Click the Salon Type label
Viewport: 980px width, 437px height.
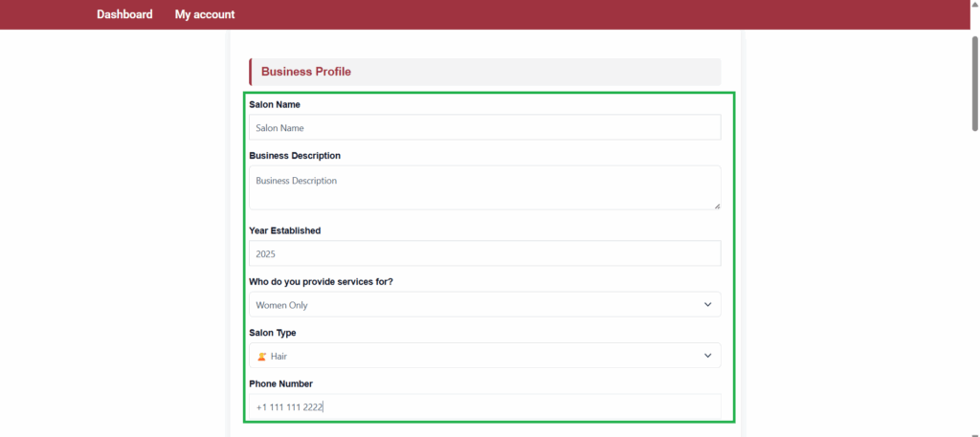273,333
